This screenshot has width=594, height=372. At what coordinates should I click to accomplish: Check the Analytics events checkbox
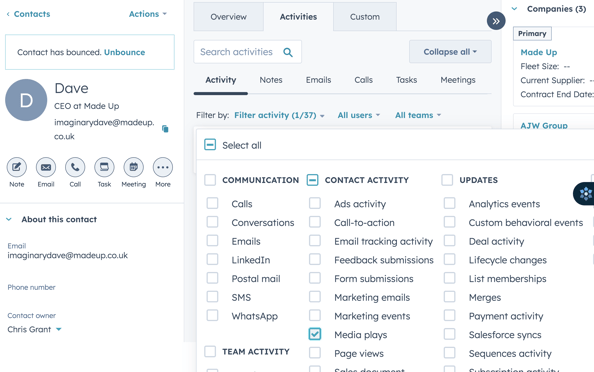pos(450,203)
